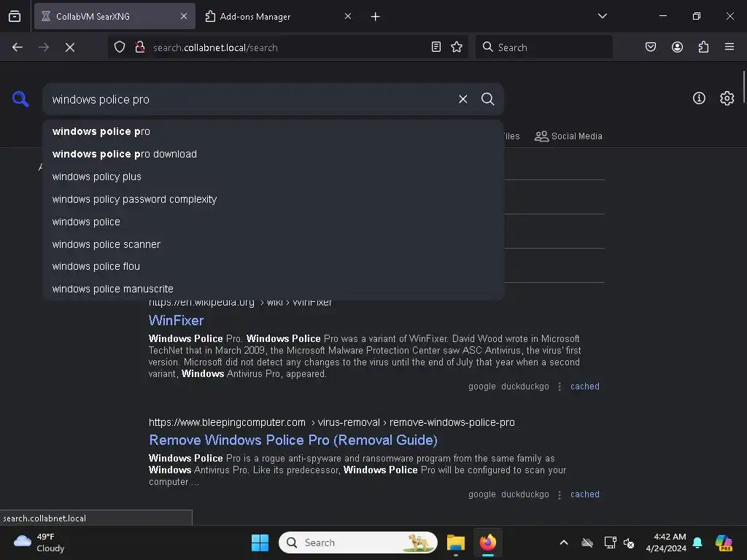Open Windows Start menu

(260, 542)
